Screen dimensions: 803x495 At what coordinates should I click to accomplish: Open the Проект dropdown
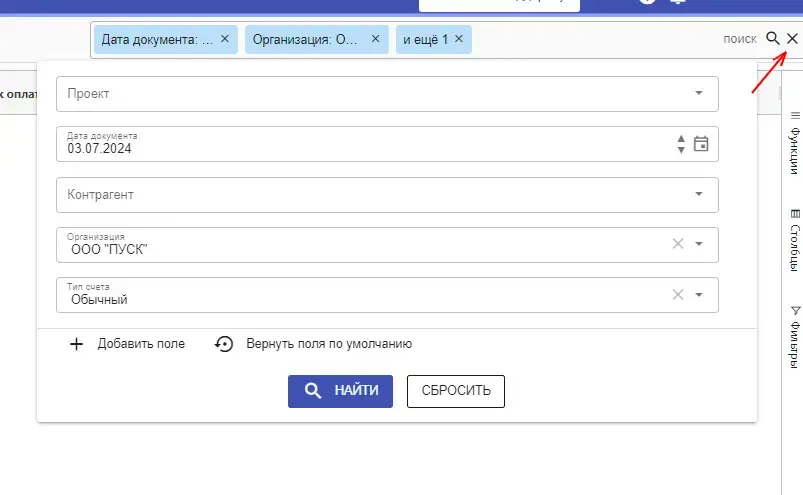pos(699,93)
